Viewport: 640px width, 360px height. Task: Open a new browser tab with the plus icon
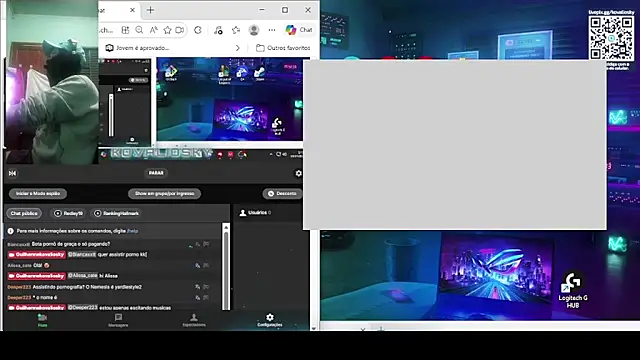150,10
